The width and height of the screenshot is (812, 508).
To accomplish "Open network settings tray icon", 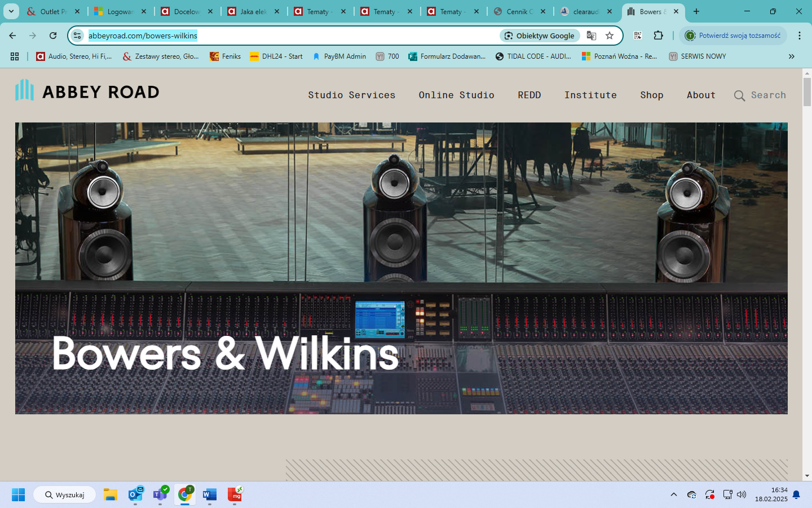I will point(727,495).
